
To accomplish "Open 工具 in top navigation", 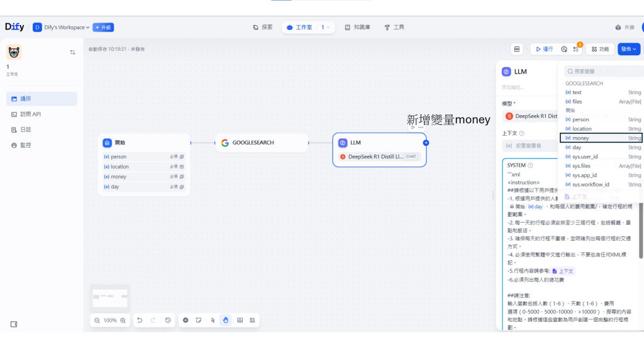I will 394,27.
